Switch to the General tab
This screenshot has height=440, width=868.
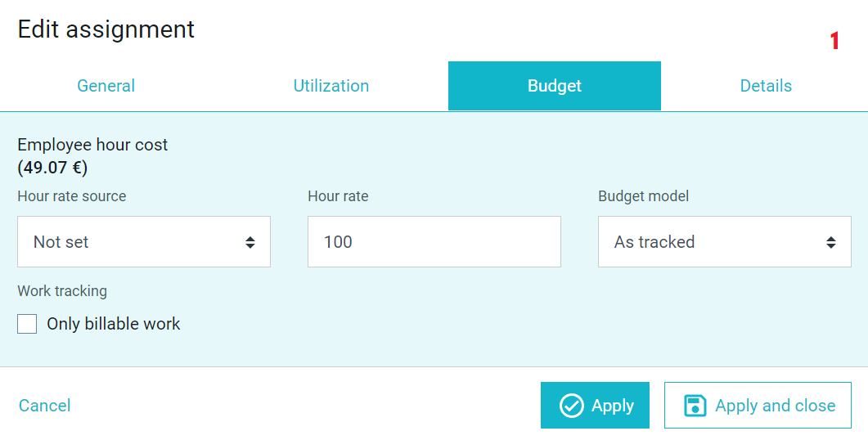(x=106, y=86)
